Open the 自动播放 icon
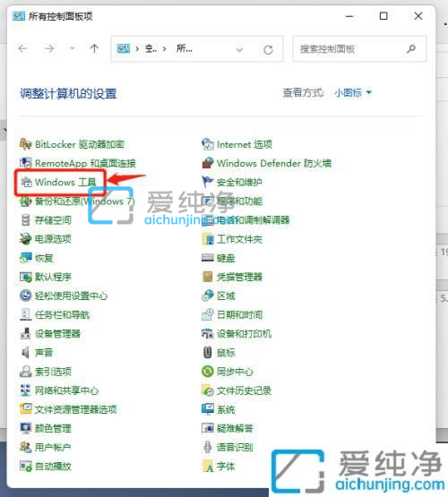Image resolution: width=448 pixels, height=497 pixels. coord(26,467)
